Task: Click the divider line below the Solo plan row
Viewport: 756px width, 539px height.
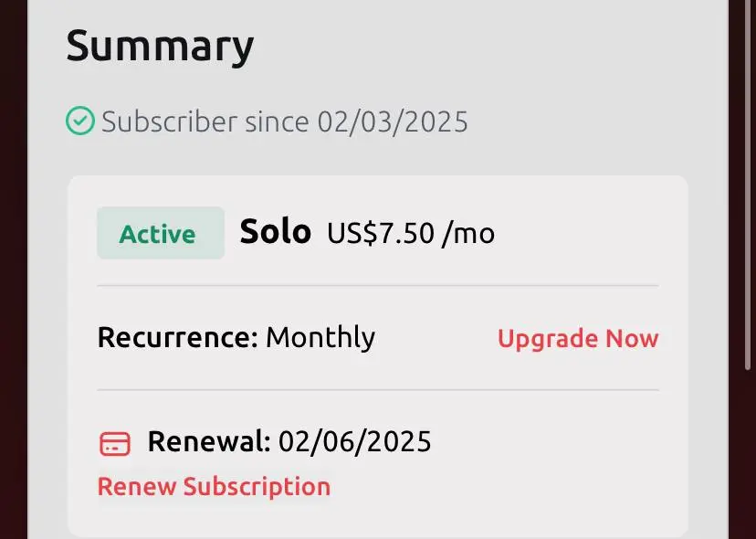Action: pyautogui.click(x=377, y=286)
